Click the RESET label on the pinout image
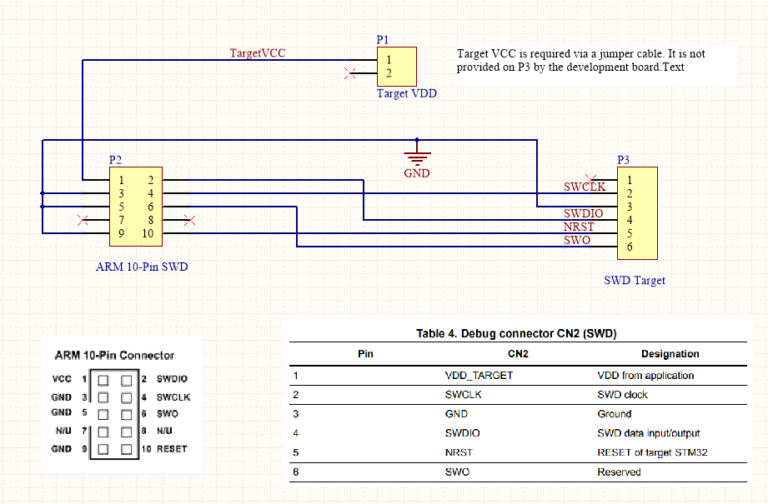Screen dimensions: 768x504 [x=172, y=449]
